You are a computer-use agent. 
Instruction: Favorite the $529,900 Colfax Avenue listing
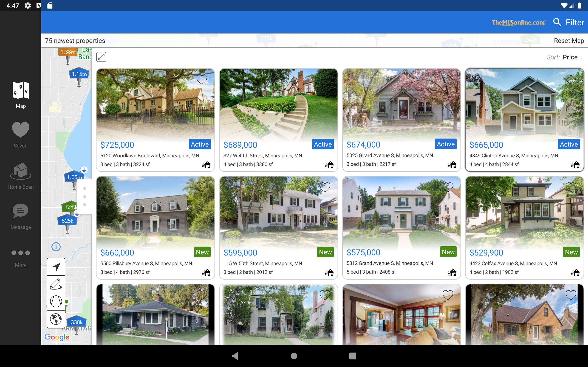(571, 187)
